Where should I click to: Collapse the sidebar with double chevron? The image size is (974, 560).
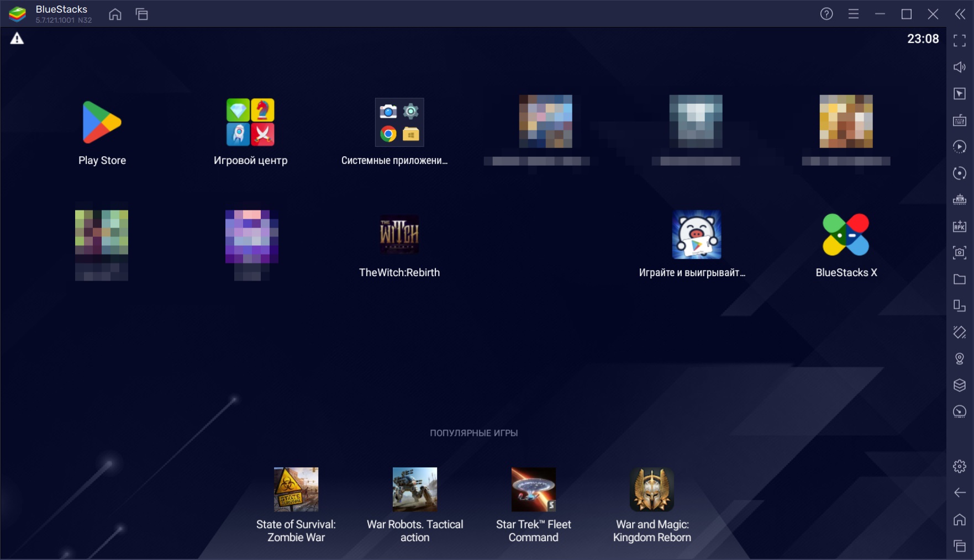tap(960, 14)
